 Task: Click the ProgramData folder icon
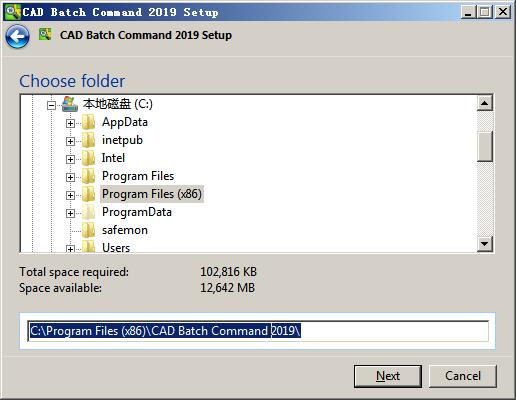pos(89,212)
